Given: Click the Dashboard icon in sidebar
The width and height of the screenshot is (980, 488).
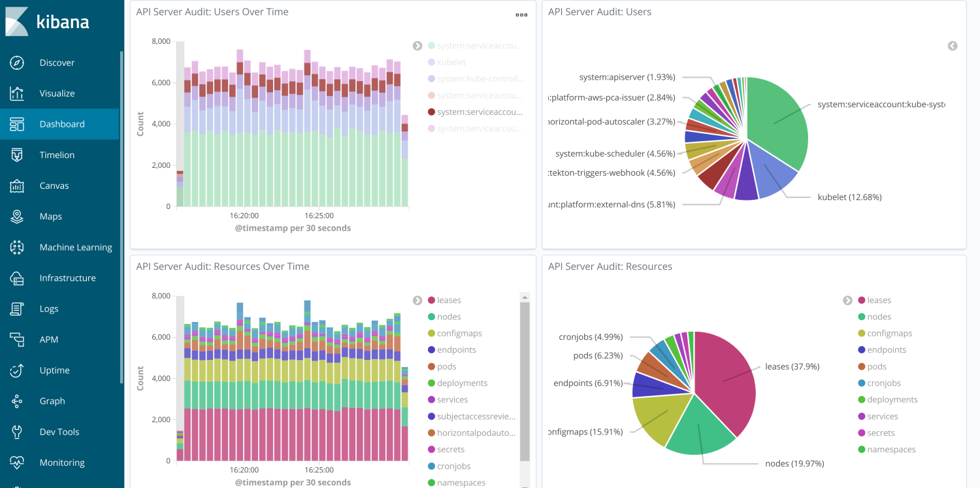Looking at the screenshot, I should tap(17, 124).
